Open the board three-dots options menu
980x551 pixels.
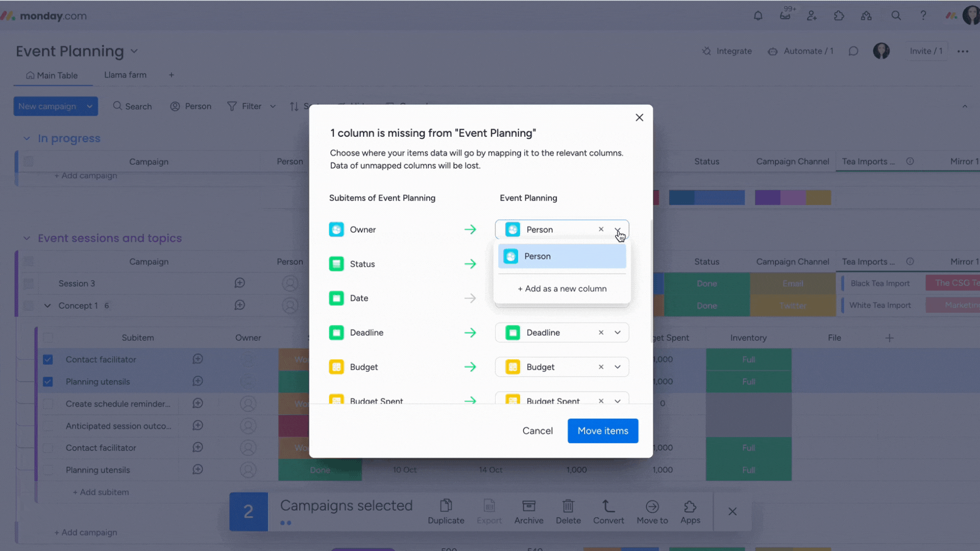pyautogui.click(x=963, y=51)
